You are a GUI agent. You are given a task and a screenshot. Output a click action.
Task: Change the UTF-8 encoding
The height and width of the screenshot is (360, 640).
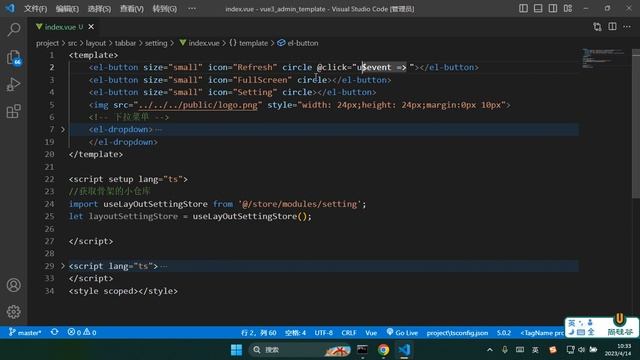click(x=323, y=333)
